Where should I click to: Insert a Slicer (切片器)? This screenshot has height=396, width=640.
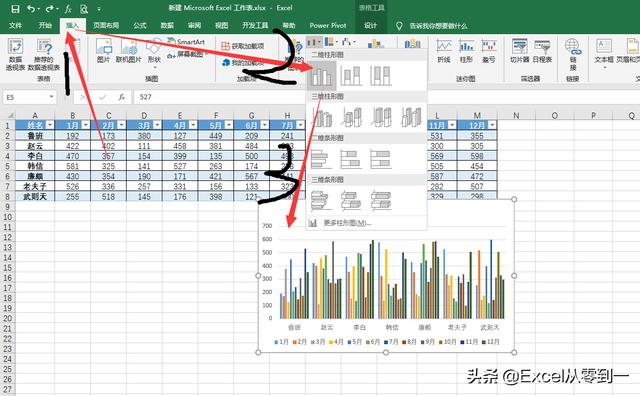coord(520,51)
